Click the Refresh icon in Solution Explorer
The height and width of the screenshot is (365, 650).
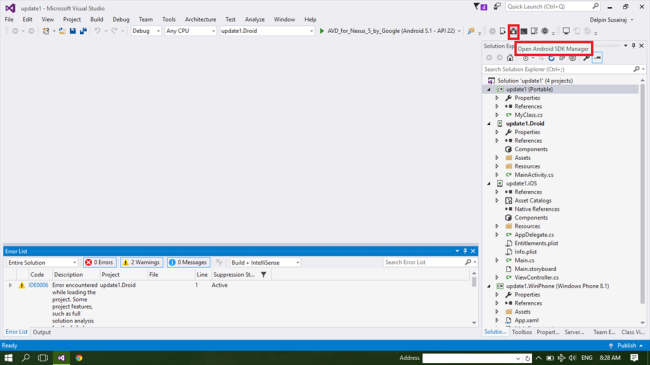[x=551, y=58]
